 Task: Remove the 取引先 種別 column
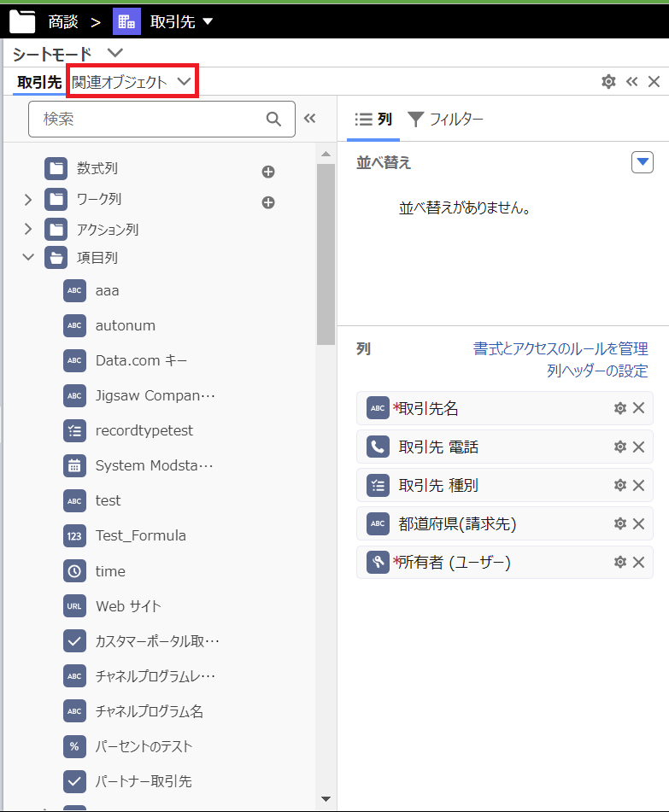639,485
